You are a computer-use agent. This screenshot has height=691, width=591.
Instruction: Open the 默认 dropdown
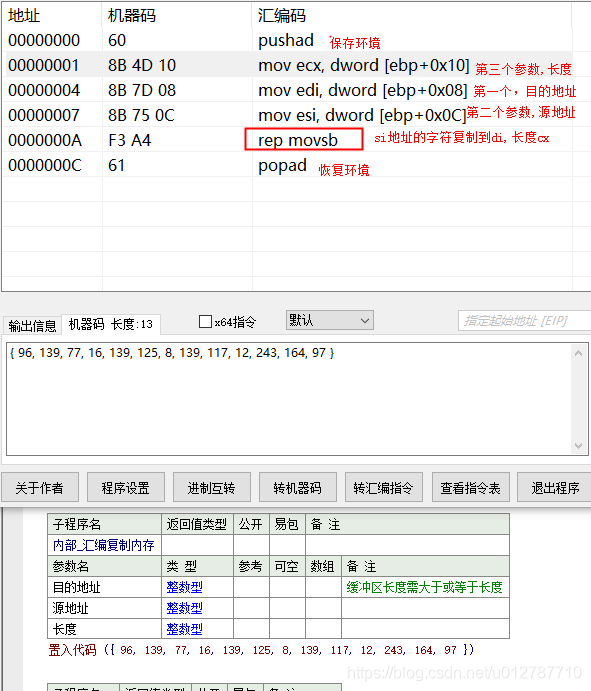pyautogui.click(x=329, y=320)
